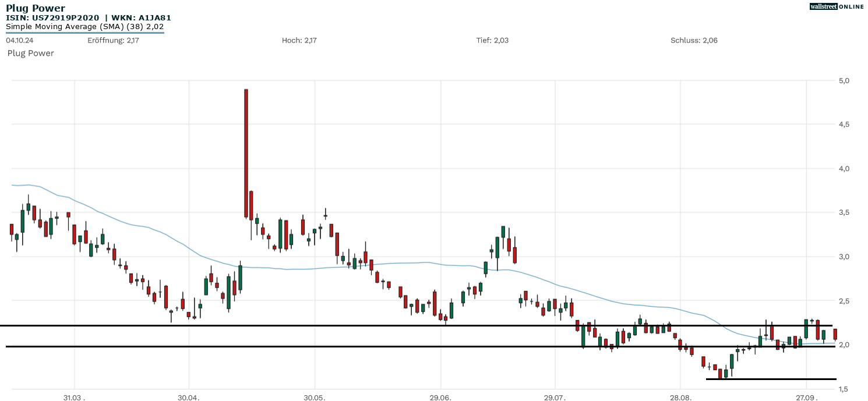The width and height of the screenshot is (868, 401).
Task: Select the ISIN US72919P2020 text
Action: (52, 17)
